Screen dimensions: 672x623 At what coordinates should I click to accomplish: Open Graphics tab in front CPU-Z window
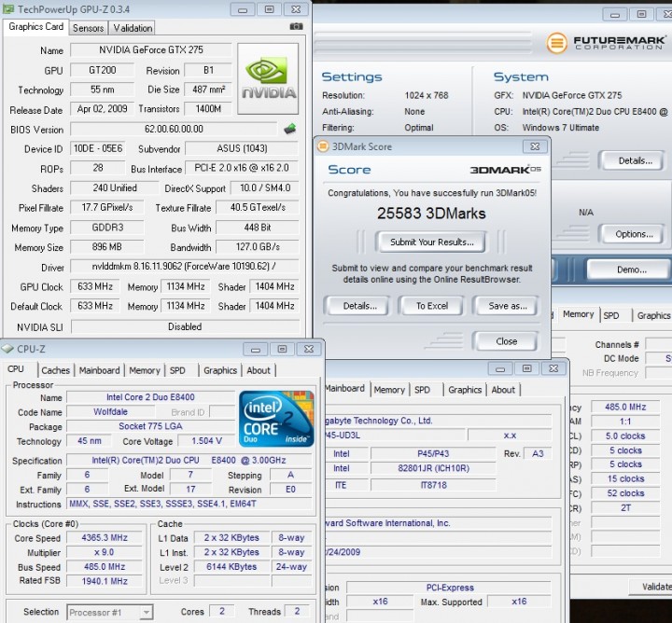220,370
